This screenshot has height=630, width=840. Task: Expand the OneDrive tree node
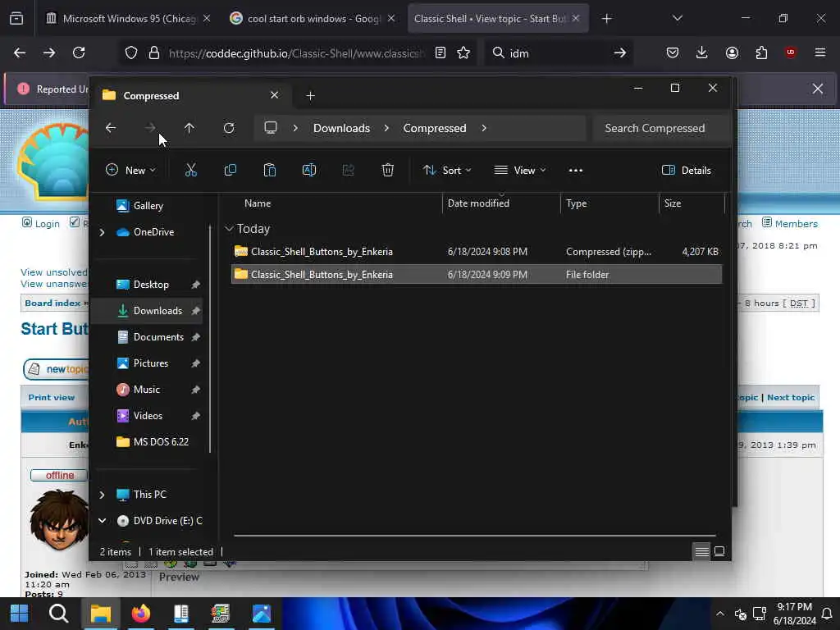pyautogui.click(x=102, y=232)
